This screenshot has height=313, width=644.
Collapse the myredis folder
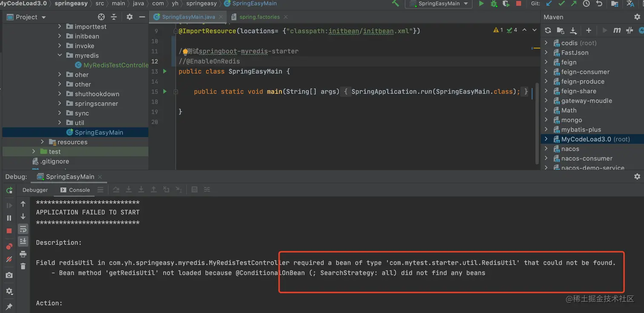coord(60,55)
